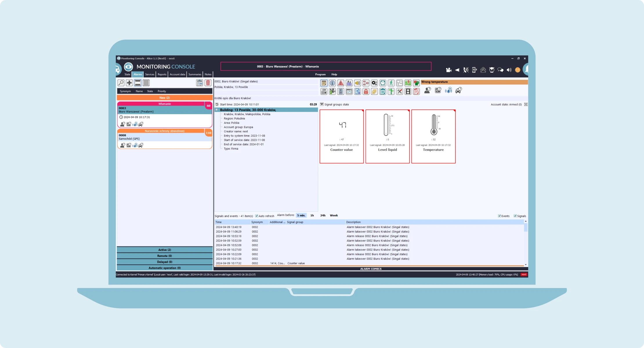Toggle the Auto refresh checkbox
644x348 pixels.
coord(256,216)
